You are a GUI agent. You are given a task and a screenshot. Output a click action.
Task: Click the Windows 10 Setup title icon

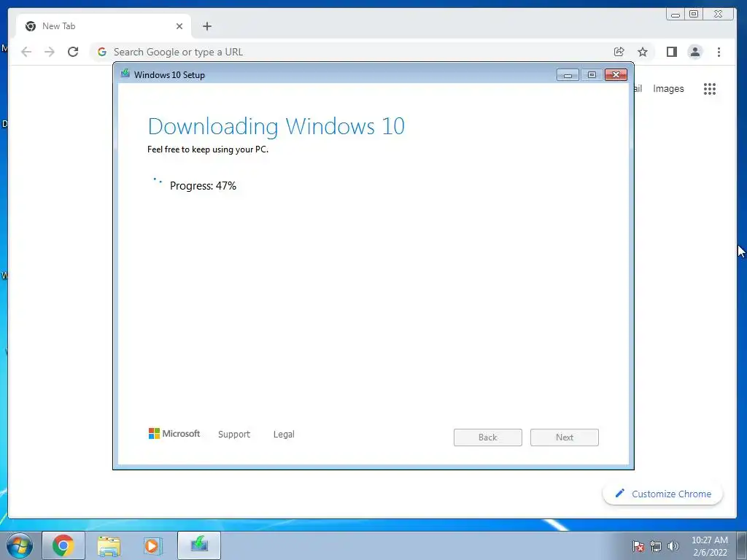coord(125,74)
